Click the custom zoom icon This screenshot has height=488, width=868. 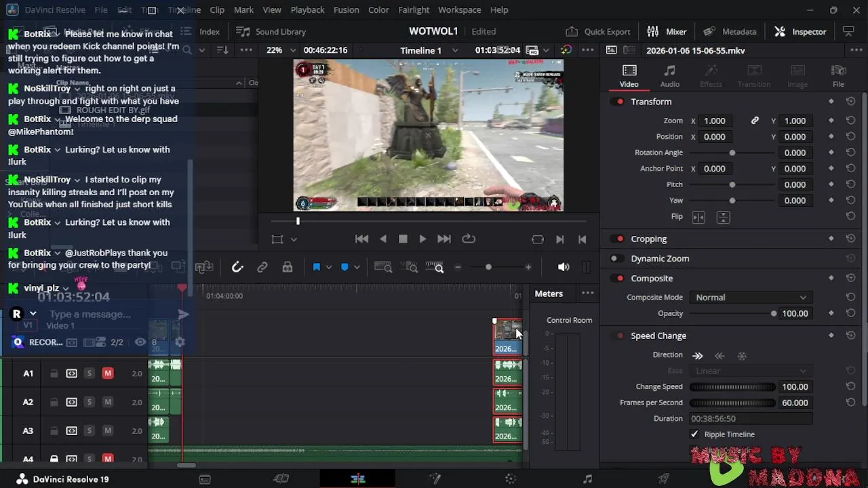click(x=435, y=267)
